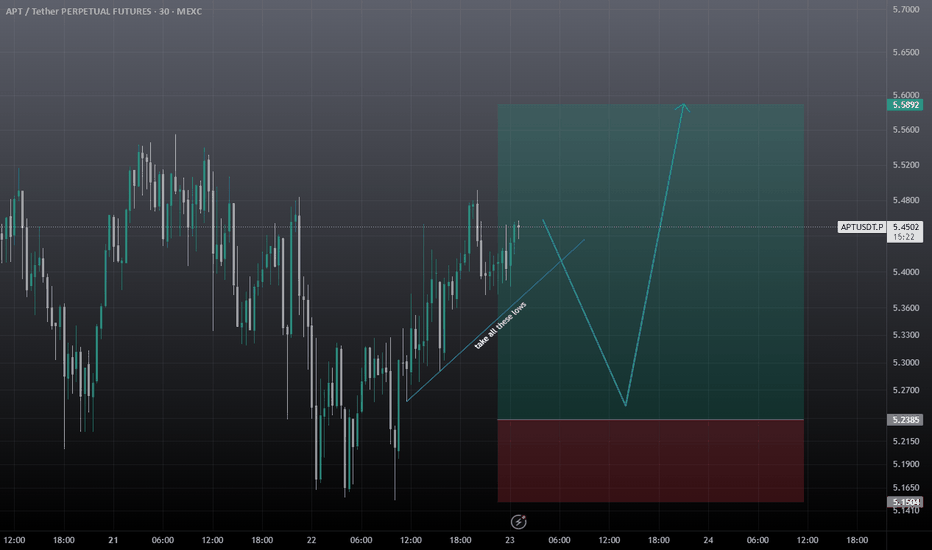
Task: Select the APTUSDT.P symbol price label
Action: [862, 227]
